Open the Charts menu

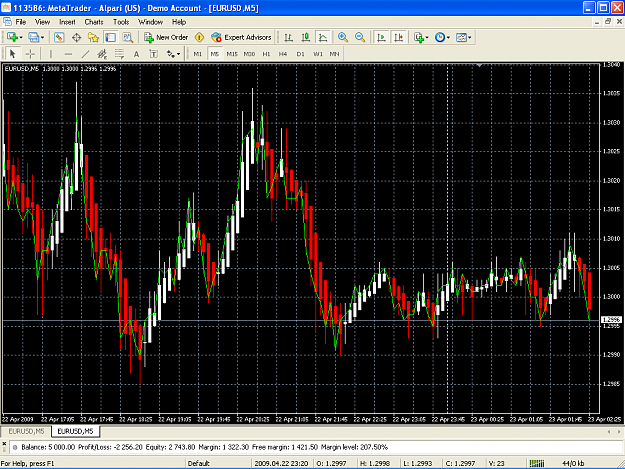click(x=94, y=22)
